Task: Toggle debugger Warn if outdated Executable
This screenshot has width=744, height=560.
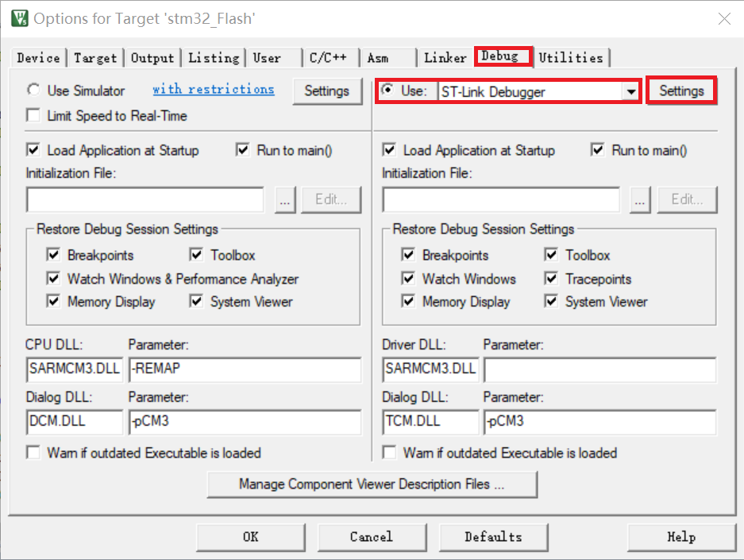Action: (389, 452)
